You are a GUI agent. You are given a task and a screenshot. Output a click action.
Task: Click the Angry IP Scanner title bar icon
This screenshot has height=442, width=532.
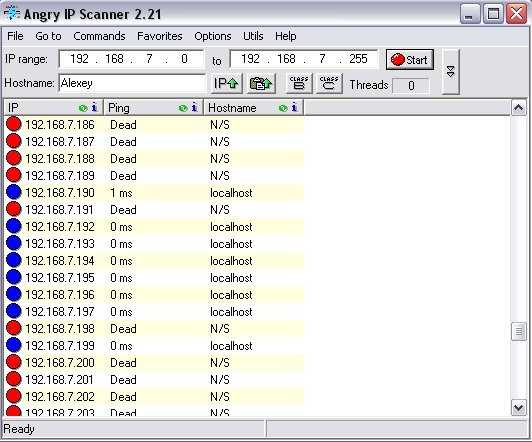click(x=12, y=13)
